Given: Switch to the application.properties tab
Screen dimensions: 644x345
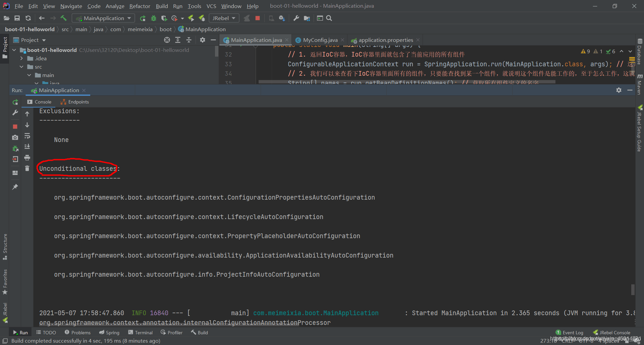Looking at the screenshot, I should tap(385, 40).
